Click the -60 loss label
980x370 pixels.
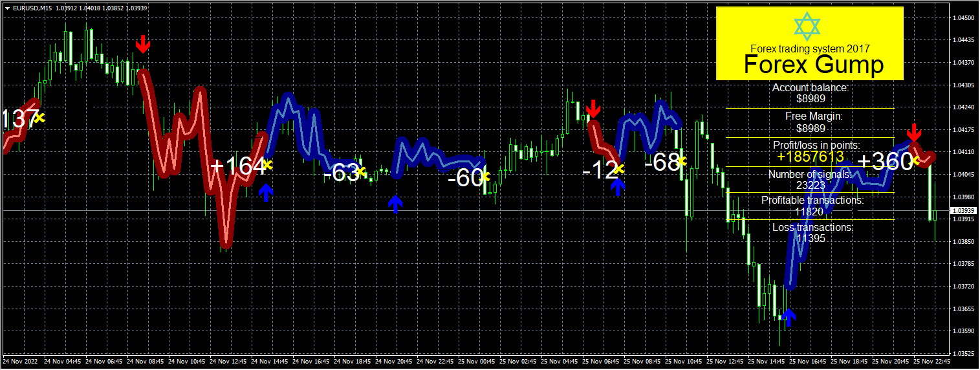coord(466,177)
